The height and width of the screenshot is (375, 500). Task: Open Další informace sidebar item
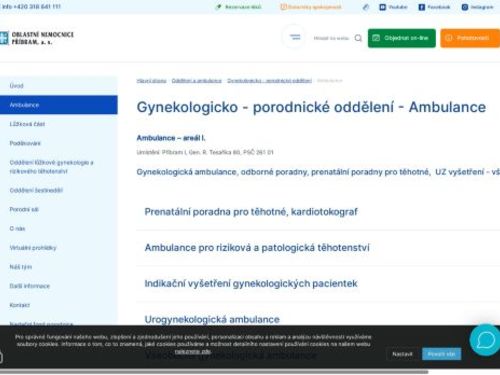click(x=59, y=286)
